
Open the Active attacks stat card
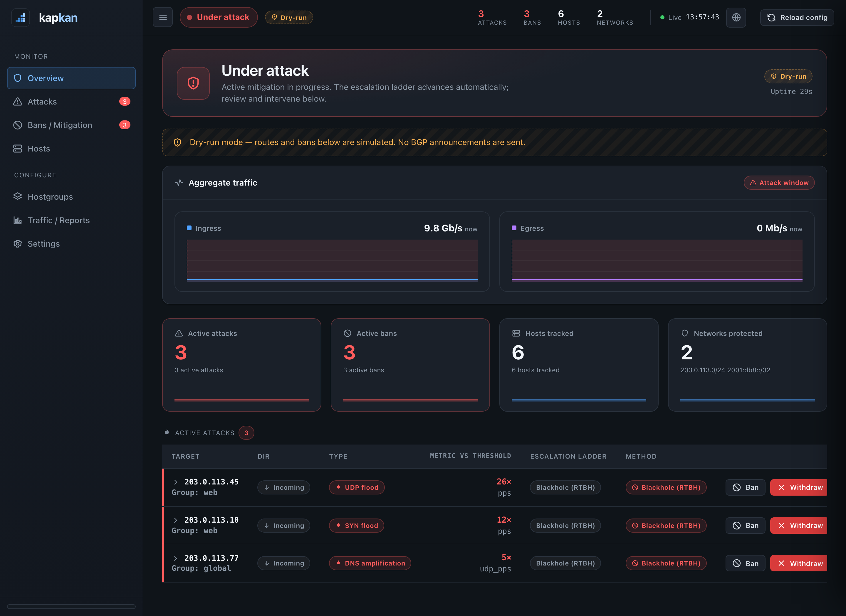[x=242, y=365]
